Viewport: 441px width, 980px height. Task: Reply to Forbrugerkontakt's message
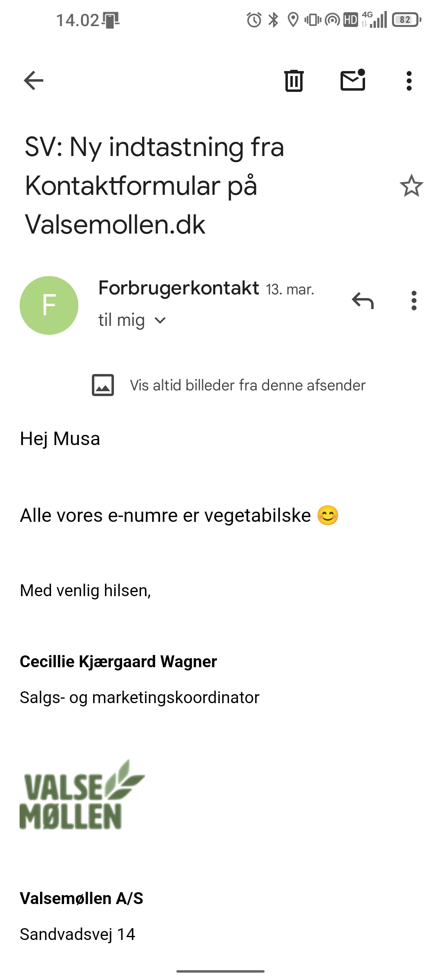point(363,301)
